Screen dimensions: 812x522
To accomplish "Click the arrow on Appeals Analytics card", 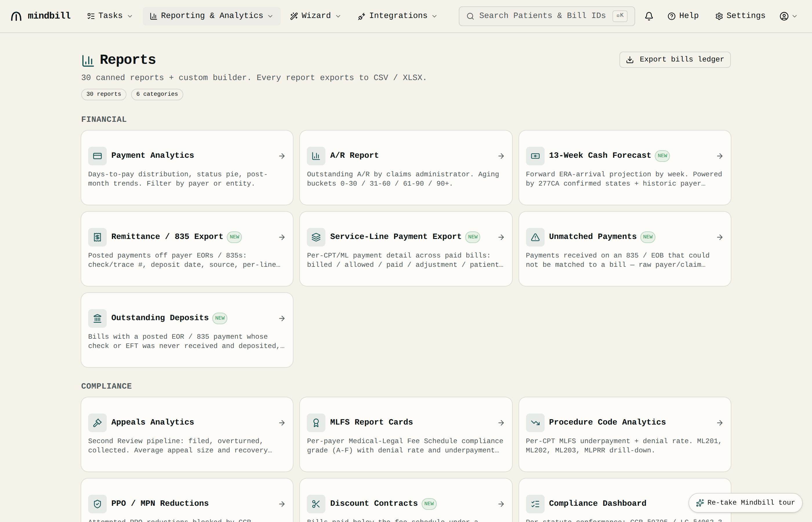I will point(282,423).
